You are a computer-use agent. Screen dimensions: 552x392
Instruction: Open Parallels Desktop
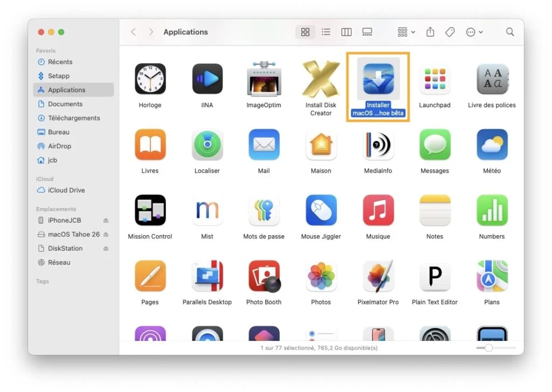(207, 276)
